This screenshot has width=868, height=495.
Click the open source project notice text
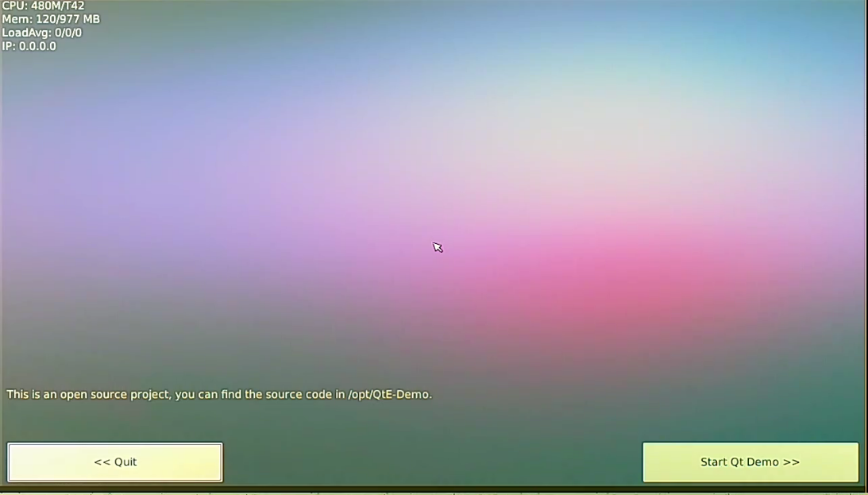pos(219,394)
